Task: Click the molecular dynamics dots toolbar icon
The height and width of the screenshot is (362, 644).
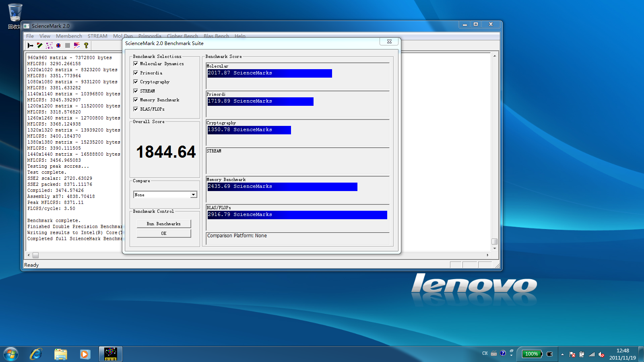Action: tap(49, 45)
